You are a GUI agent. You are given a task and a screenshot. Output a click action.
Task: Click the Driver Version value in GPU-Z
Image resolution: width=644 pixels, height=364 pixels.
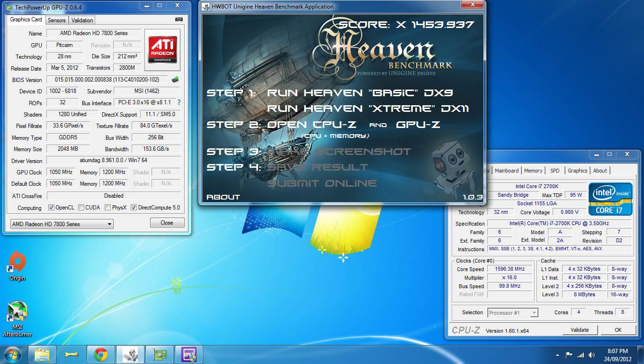pos(113,160)
